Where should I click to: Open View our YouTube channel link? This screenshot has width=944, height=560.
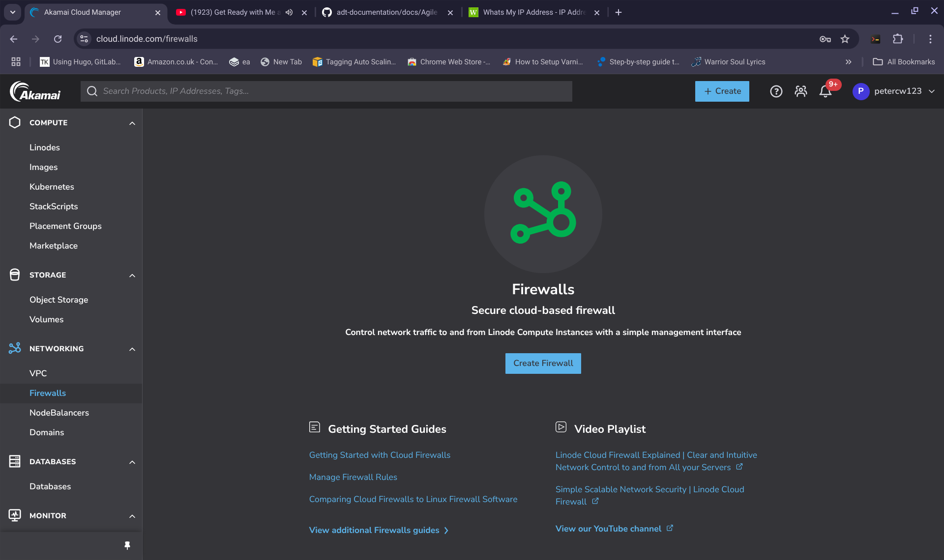pyautogui.click(x=608, y=529)
